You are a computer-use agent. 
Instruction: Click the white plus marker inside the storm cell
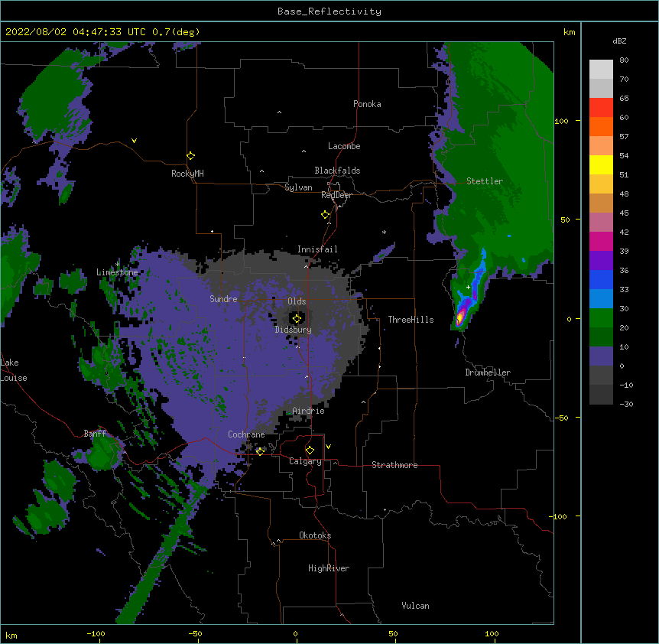[x=468, y=287]
